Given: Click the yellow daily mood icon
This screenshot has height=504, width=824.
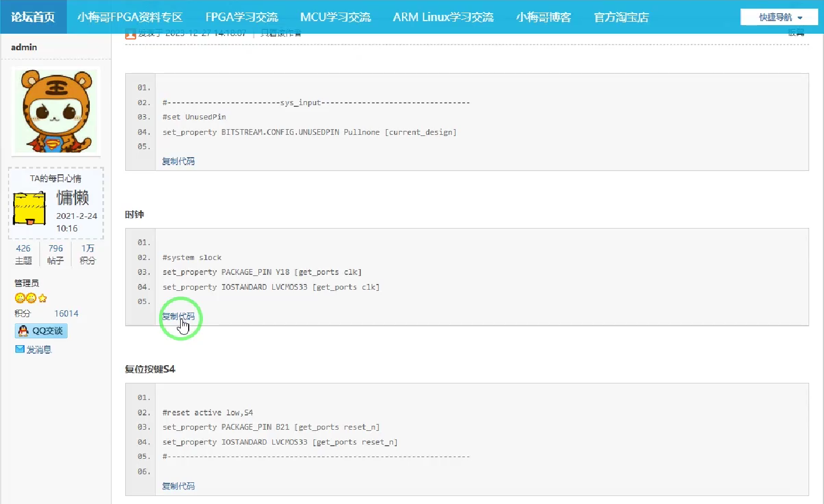Looking at the screenshot, I should pyautogui.click(x=29, y=209).
